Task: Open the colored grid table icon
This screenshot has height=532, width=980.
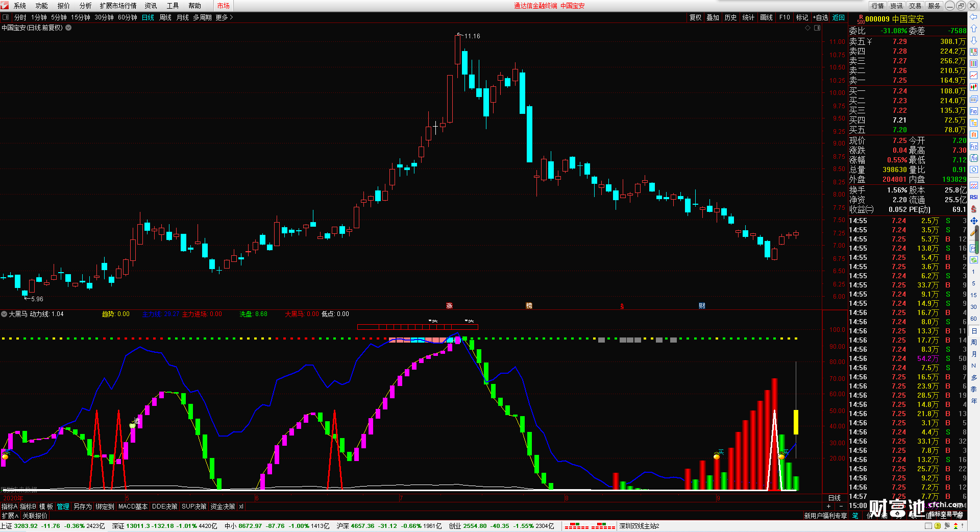Action: [974, 64]
